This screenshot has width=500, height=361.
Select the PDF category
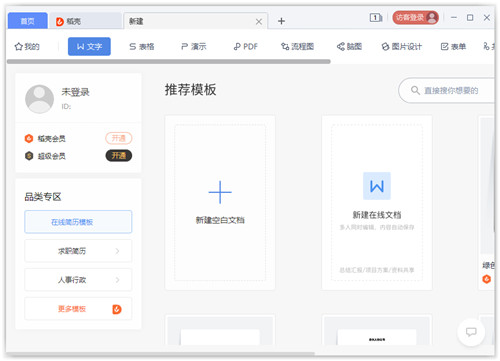246,46
